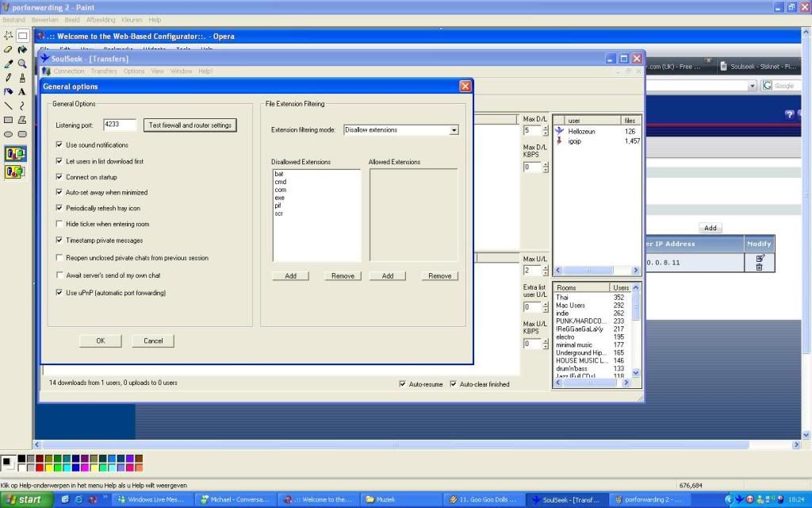This screenshot has width=812, height=508.
Task: Pick the transparent selection mode option
Action: point(15,171)
